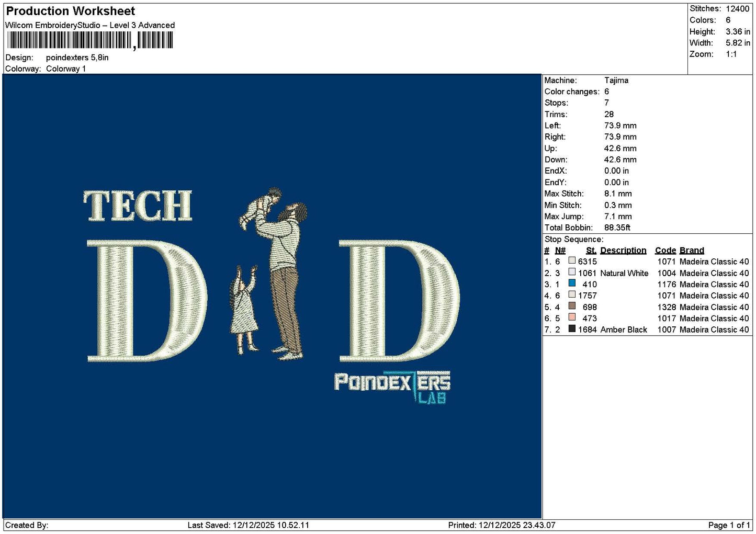The width and height of the screenshot is (756, 534).
Task: Click stitch count 6315 in stop 1
Action: click(x=588, y=262)
